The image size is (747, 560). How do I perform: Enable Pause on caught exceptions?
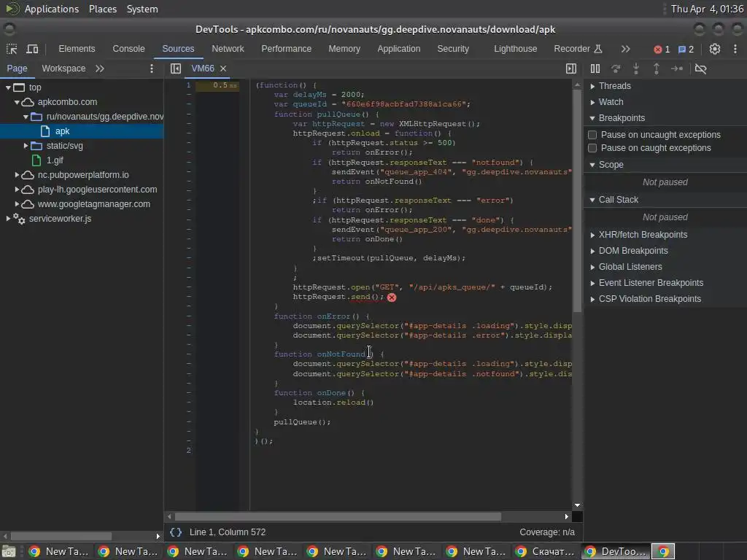click(x=592, y=148)
